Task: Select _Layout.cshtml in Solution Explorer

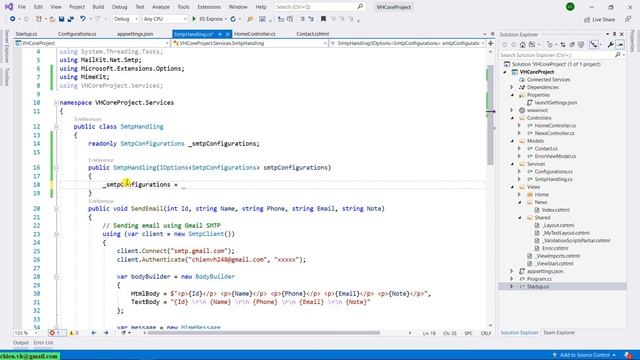Action: (558, 225)
